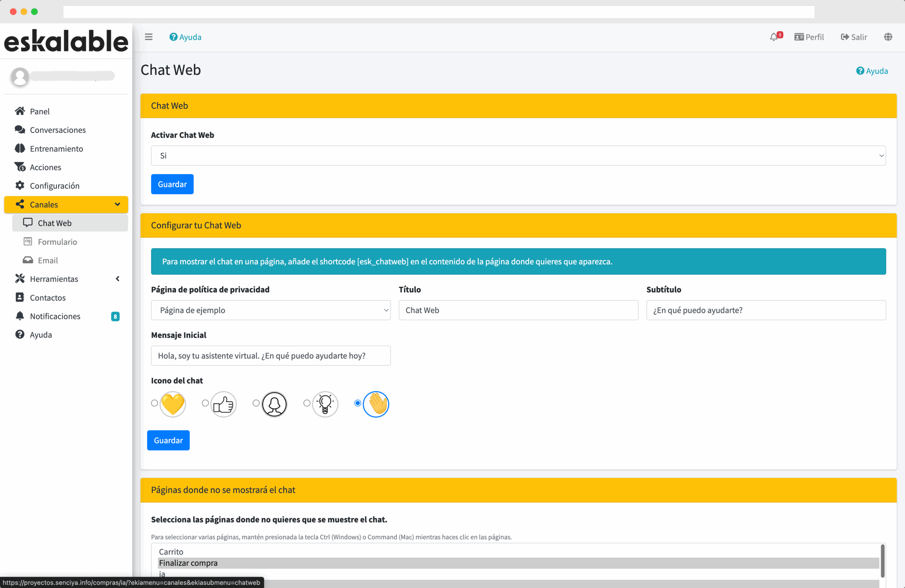
Task: Open Formulario submenu item
Action: point(57,241)
